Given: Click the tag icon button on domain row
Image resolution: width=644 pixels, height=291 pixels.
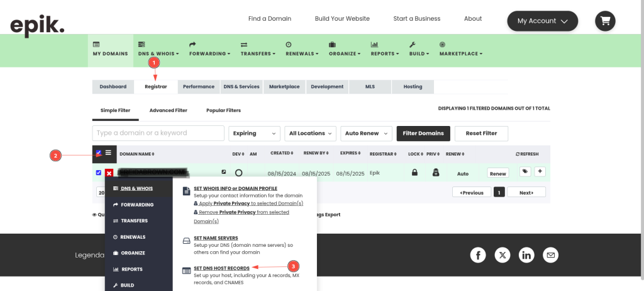Looking at the screenshot, I should point(525,171).
